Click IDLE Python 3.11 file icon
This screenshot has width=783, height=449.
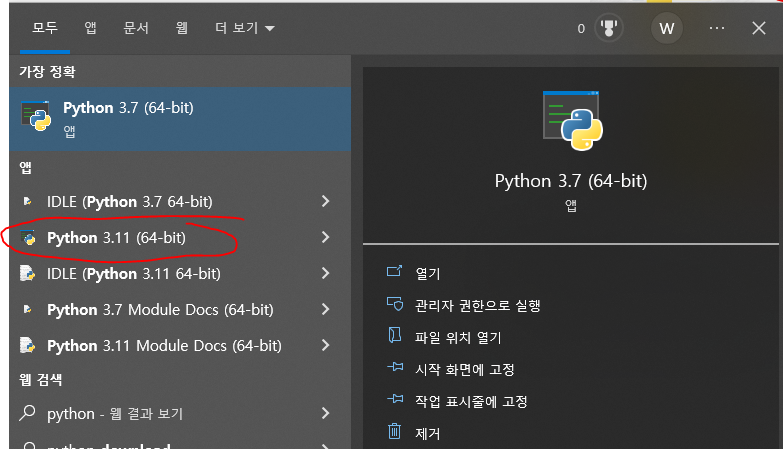pos(27,273)
